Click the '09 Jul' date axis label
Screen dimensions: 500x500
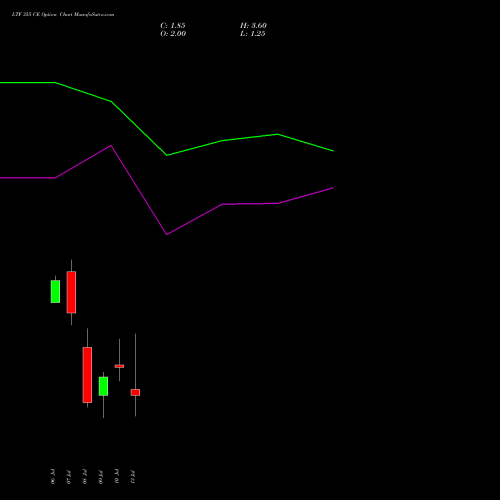point(101,477)
